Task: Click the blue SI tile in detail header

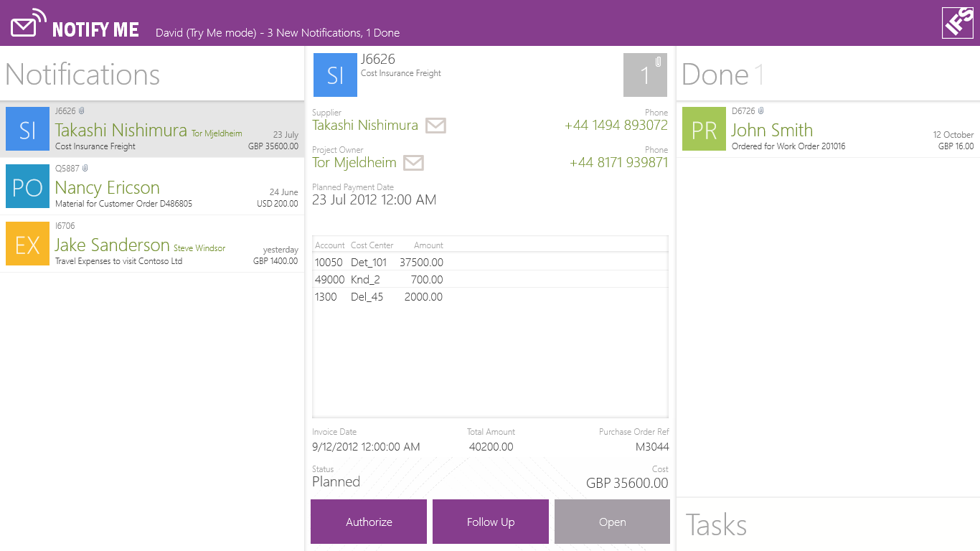Action: pos(335,75)
